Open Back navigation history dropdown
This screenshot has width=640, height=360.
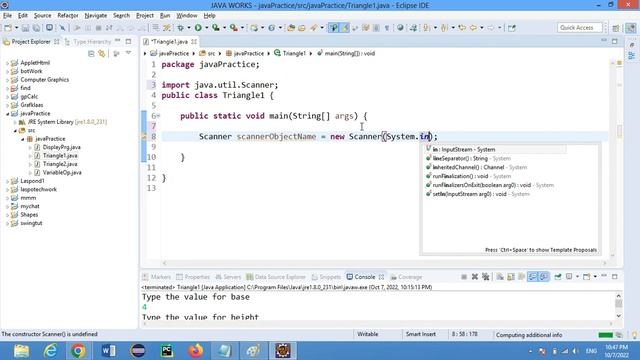click(x=482, y=28)
